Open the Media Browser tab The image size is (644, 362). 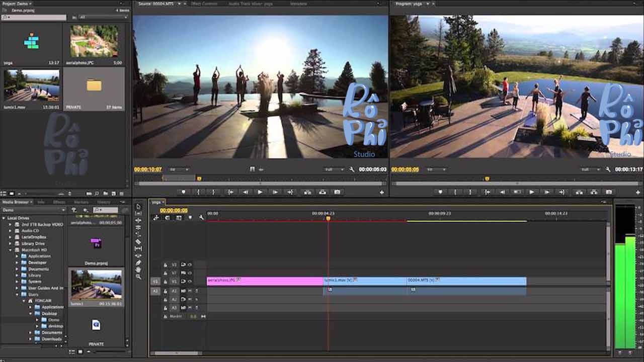[x=16, y=202]
